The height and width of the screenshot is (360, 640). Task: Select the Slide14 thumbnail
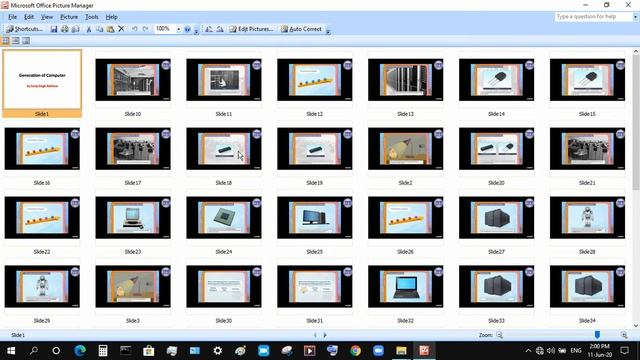[x=496, y=80]
